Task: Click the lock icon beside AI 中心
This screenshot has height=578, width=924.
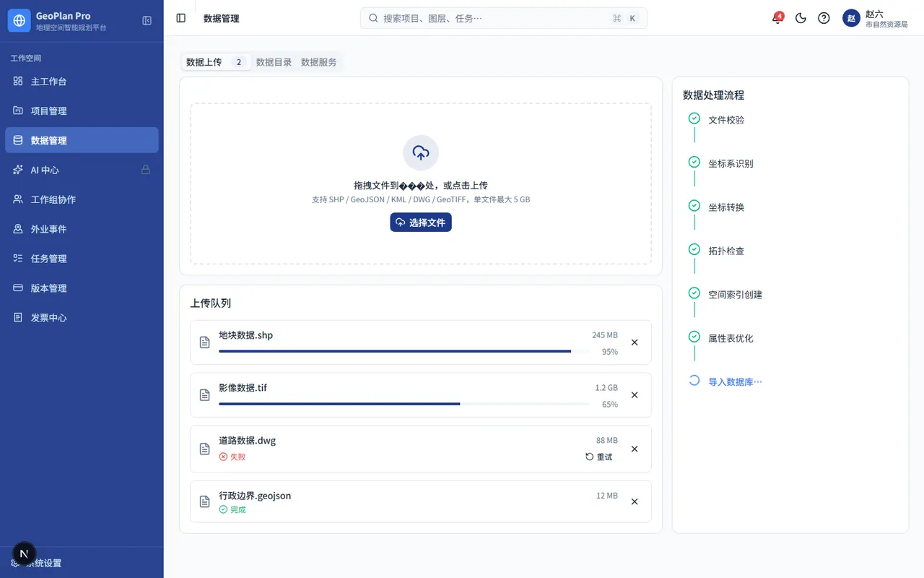Action: pos(146,170)
